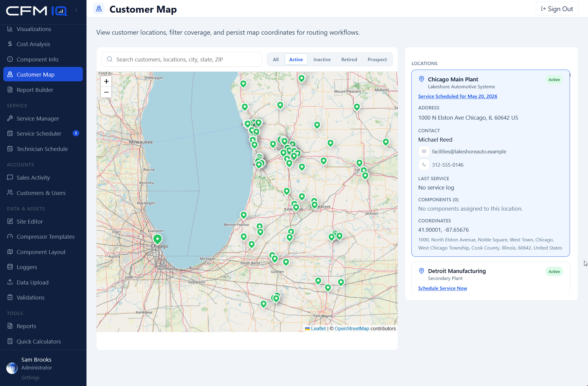Click the email icon beside facilities address
The image size is (588, 386).
click(424, 151)
